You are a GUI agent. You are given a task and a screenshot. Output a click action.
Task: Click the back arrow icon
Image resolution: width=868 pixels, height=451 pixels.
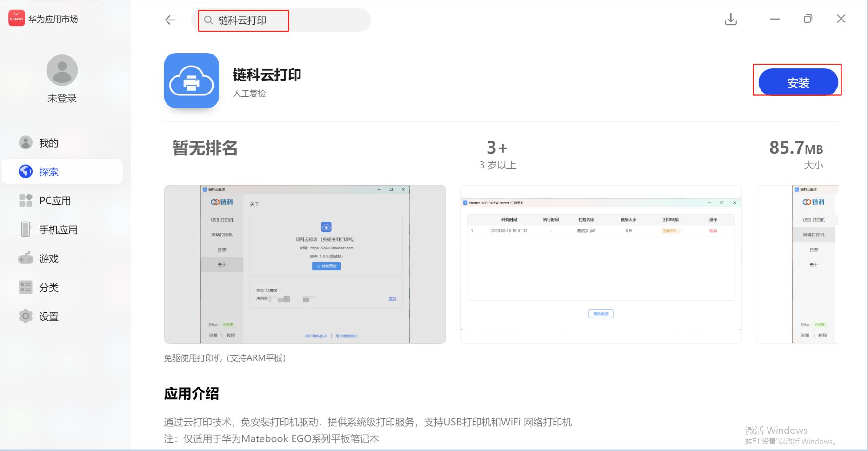(170, 20)
